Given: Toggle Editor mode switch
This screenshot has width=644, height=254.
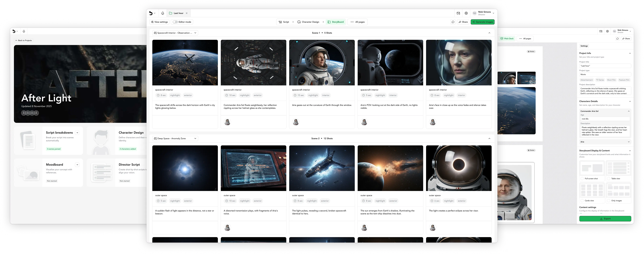Looking at the screenshot, I should pos(175,22).
